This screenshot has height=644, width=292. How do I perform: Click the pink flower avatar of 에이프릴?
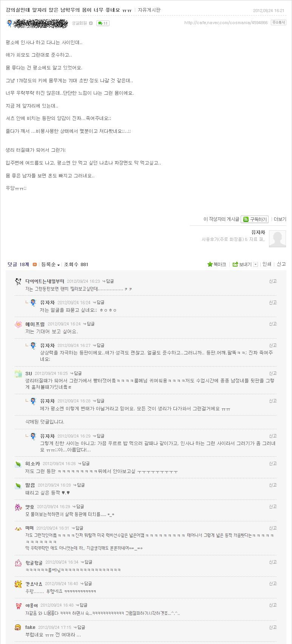(18, 324)
